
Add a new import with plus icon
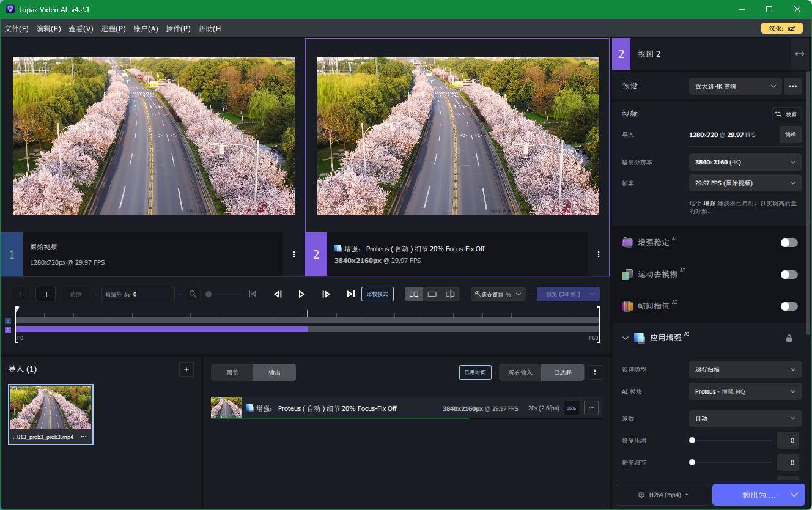(x=186, y=369)
